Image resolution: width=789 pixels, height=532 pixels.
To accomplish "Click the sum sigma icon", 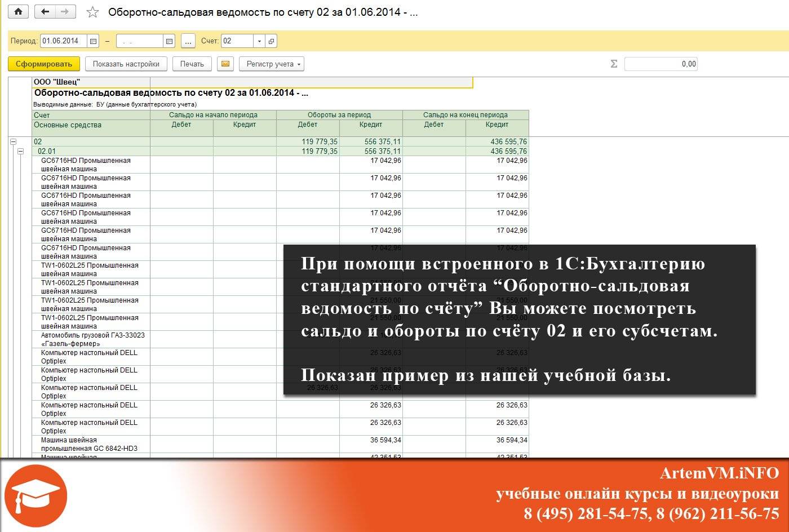I will tap(614, 64).
